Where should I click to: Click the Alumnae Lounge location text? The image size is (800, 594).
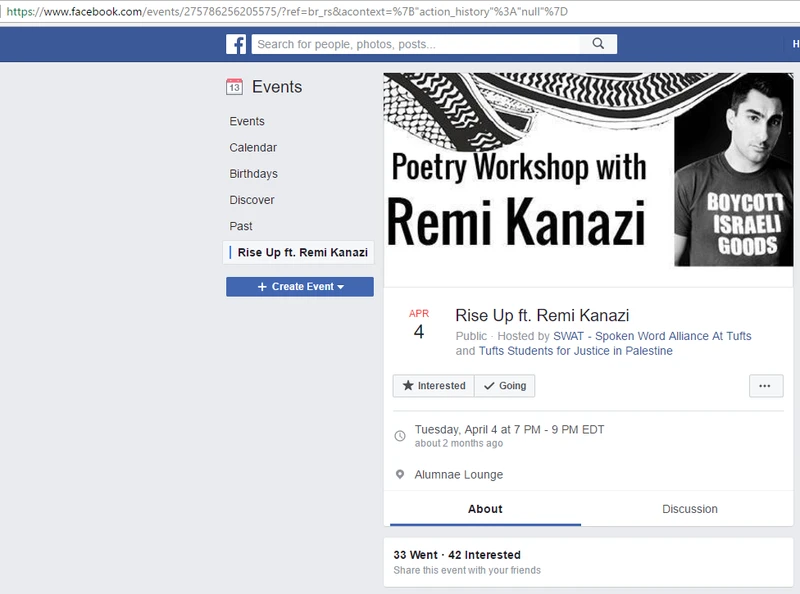tap(459, 475)
